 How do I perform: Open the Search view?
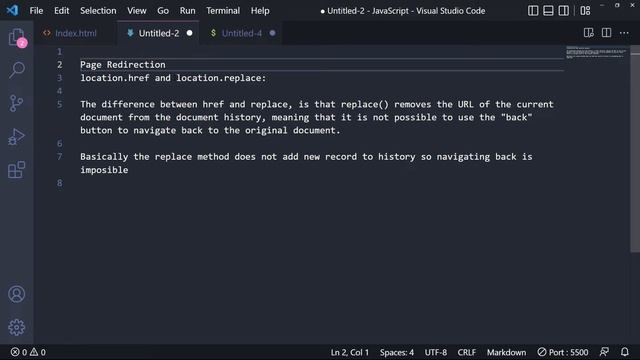(x=17, y=70)
